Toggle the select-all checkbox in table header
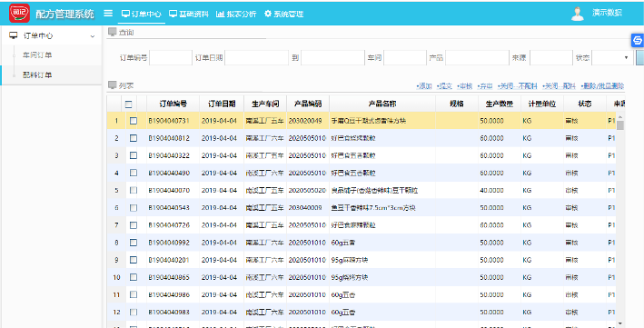 pyautogui.click(x=129, y=104)
